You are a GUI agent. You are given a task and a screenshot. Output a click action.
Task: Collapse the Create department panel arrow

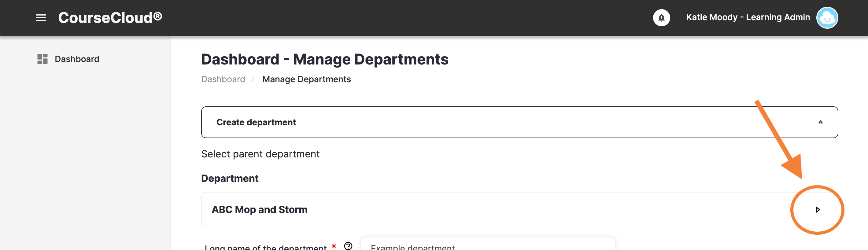pyautogui.click(x=820, y=122)
